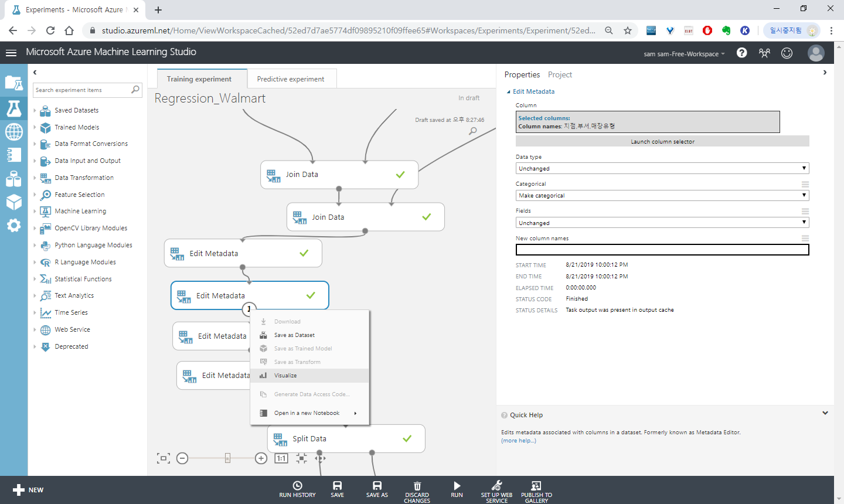Open the hamburger navigation menu
The width and height of the screenshot is (844, 504).
point(11,53)
